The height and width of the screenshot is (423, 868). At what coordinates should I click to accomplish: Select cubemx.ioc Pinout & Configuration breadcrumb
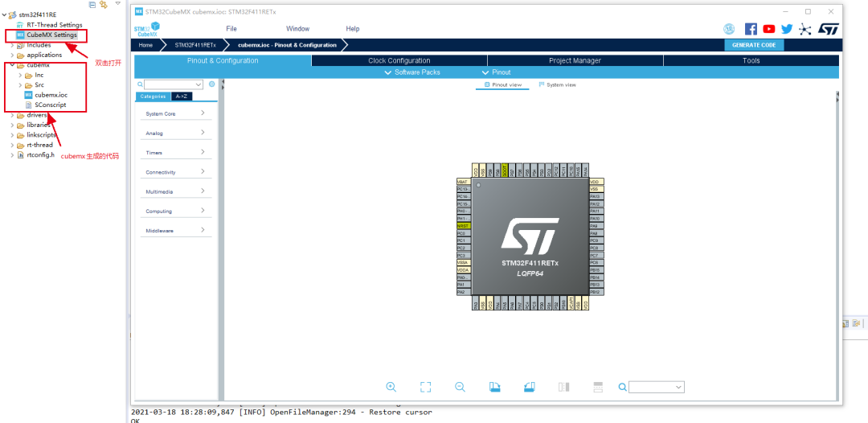[x=287, y=45]
